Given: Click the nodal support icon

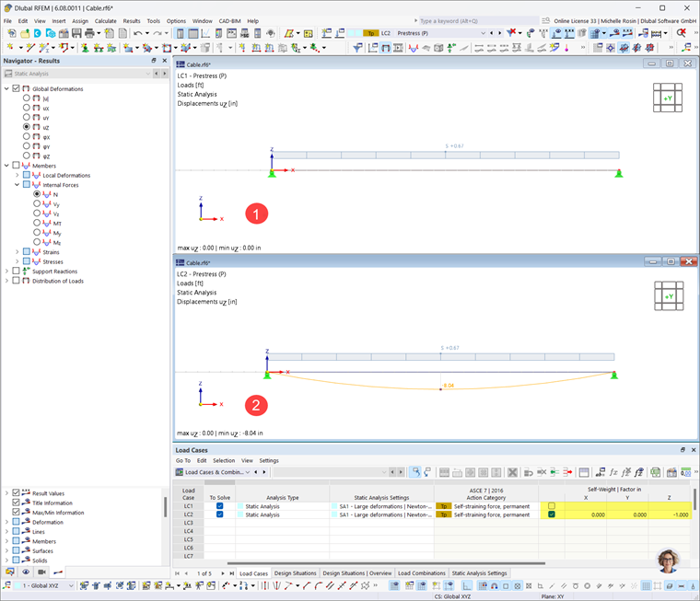Looking at the screenshot, I should click(85, 47).
